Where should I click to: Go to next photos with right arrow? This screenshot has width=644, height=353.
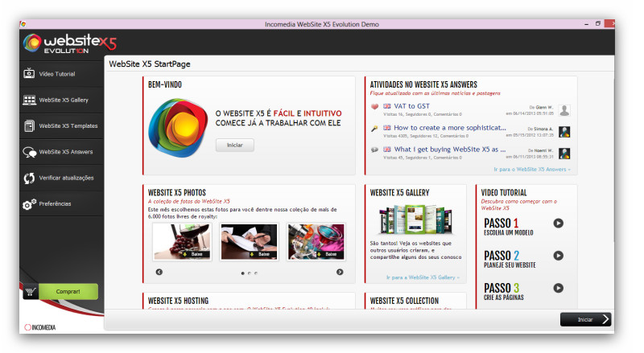pyautogui.click(x=340, y=272)
